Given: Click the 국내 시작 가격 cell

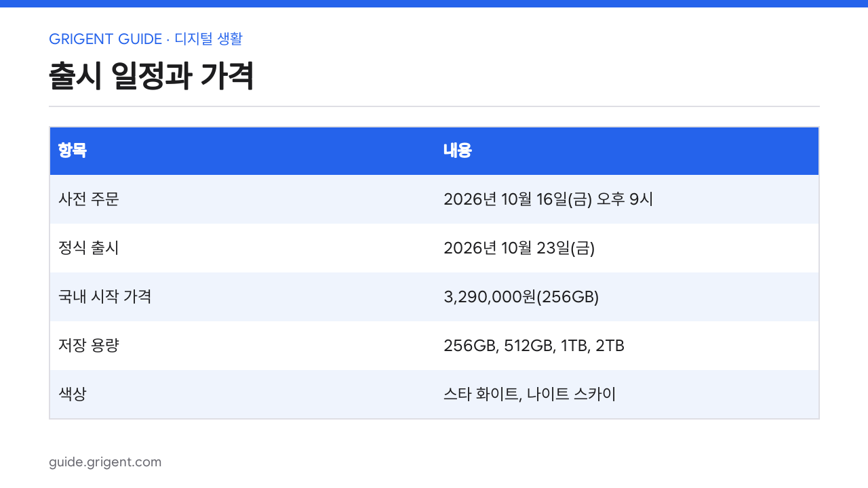Looking at the screenshot, I should tap(242, 297).
